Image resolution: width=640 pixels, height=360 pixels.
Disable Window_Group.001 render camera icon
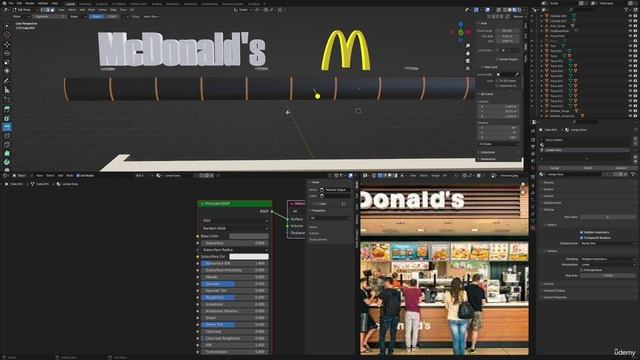(x=636, y=116)
